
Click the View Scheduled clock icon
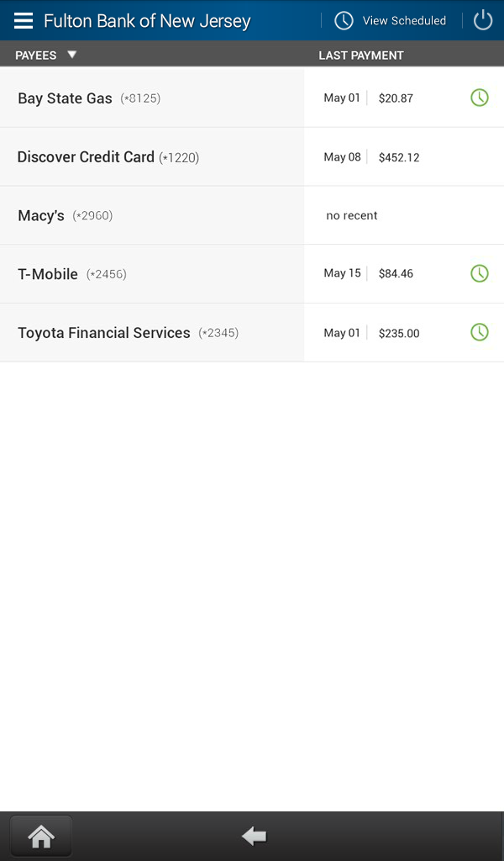click(x=344, y=19)
